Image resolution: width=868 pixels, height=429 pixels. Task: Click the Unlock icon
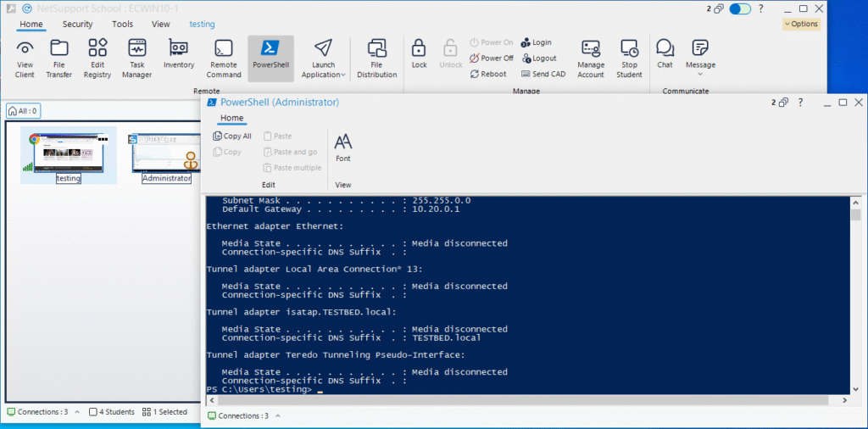(451, 54)
